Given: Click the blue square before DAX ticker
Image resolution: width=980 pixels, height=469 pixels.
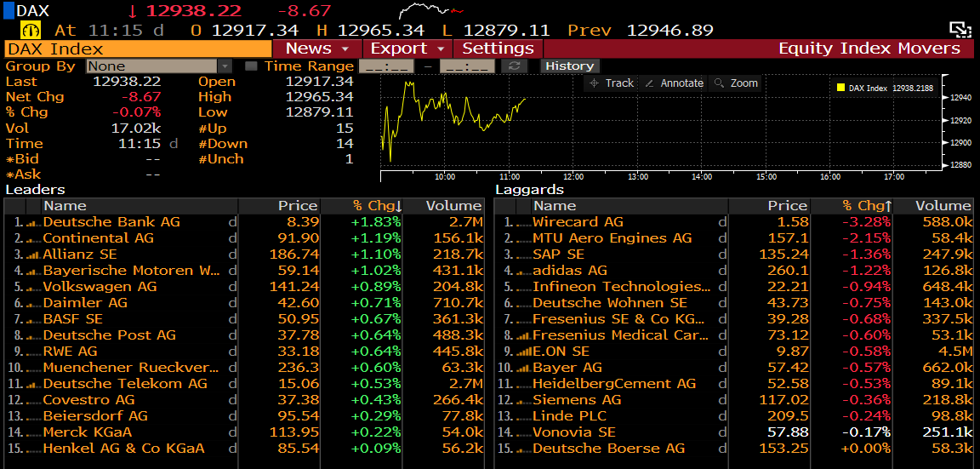Looking at the screenshot, I should [9, 10].
